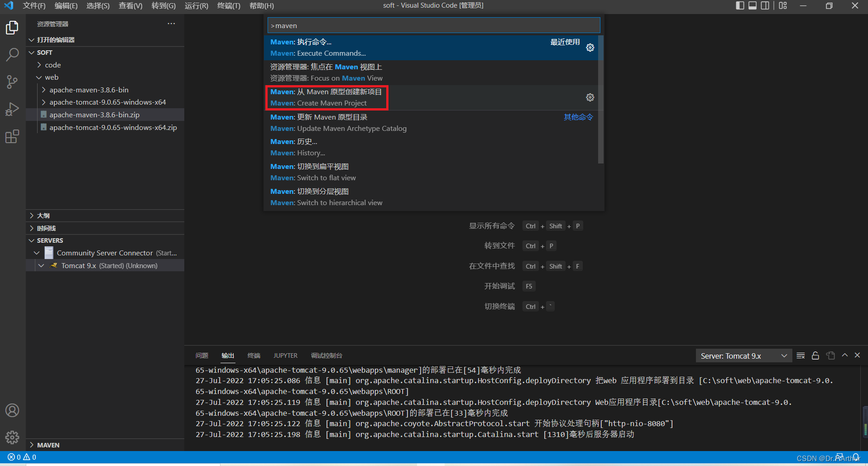Toggle output auto-scroll lock
This screenshot has height=466, width=868.
(815, 356)
